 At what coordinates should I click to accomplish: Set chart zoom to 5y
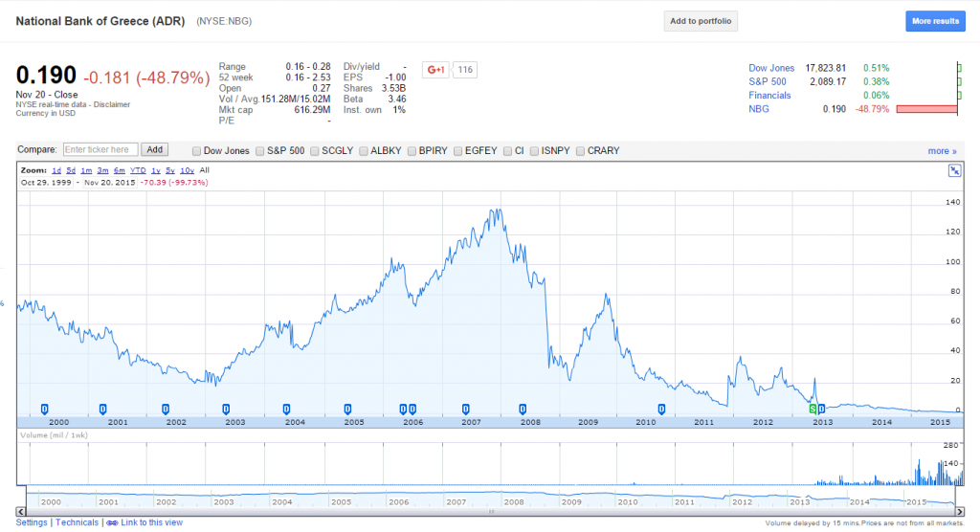pyautogui.click(x=170, y=170)
